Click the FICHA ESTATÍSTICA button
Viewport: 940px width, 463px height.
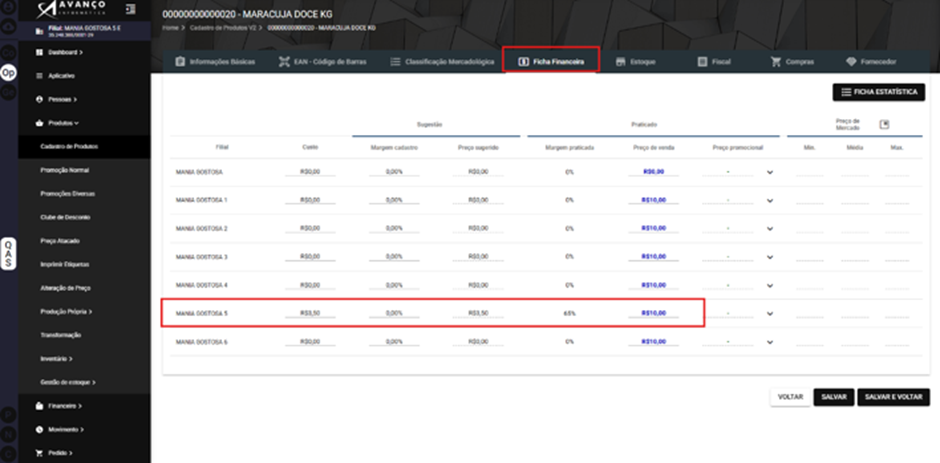pyautogui.click(x=879, y=92)
